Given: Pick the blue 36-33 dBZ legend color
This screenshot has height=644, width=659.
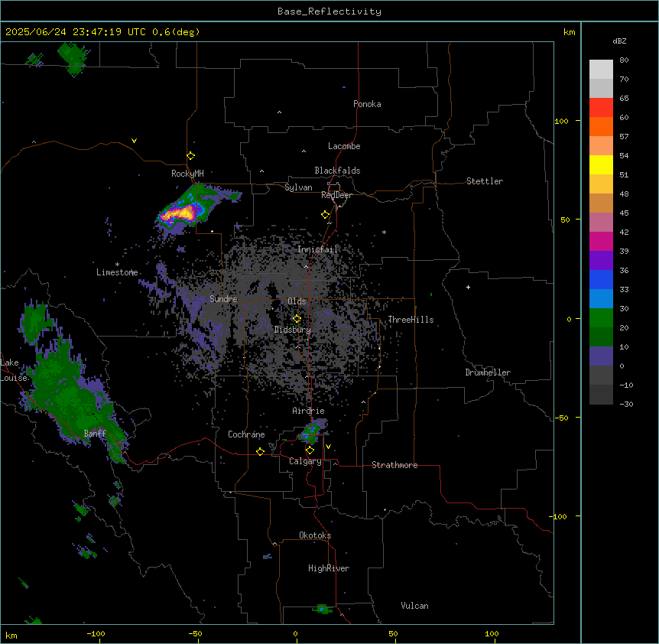Looking at the screenshot, I should pyautogui.click(x=601, y=279).
